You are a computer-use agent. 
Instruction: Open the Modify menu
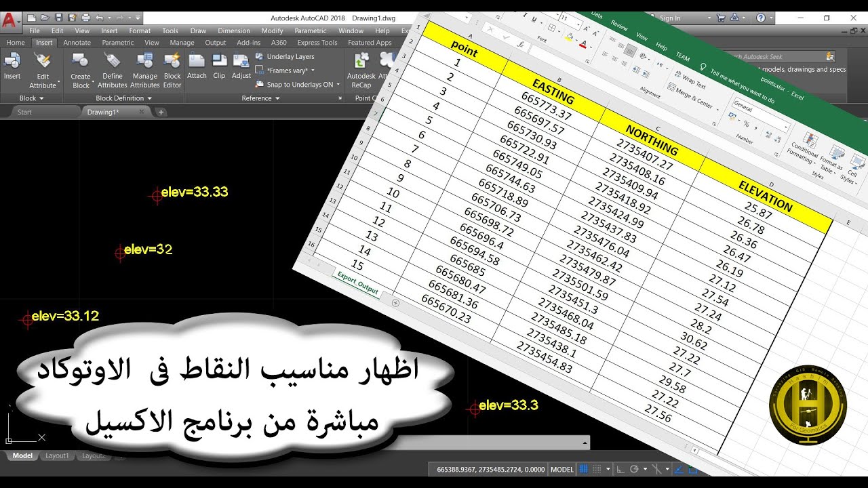point(272,30)
